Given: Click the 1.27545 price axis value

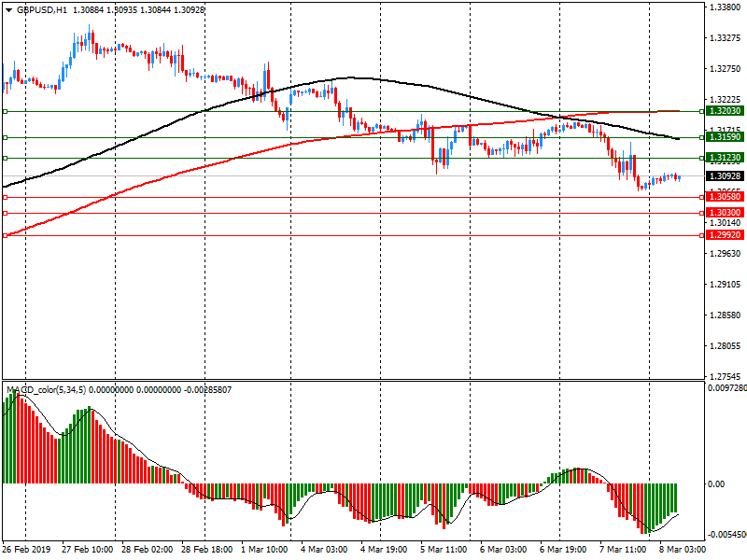Looking at the screenshot, I should coord(726,377).
